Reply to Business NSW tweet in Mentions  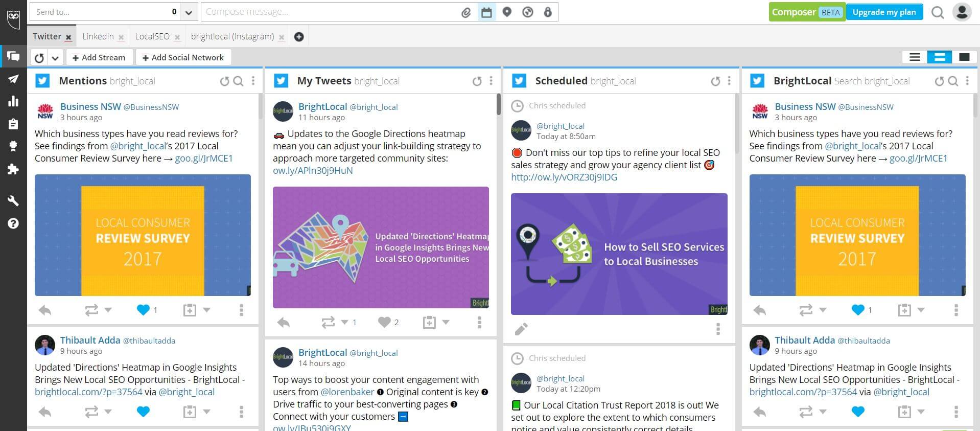(x=45, y=310)
